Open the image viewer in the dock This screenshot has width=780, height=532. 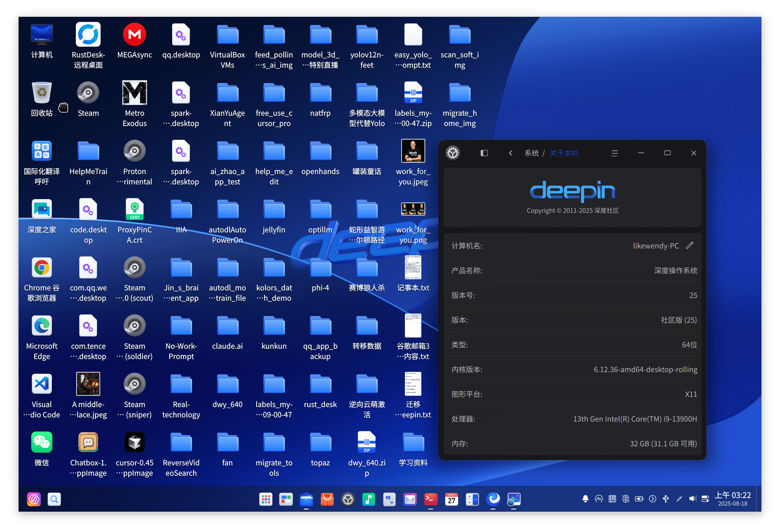coord(514,499)
